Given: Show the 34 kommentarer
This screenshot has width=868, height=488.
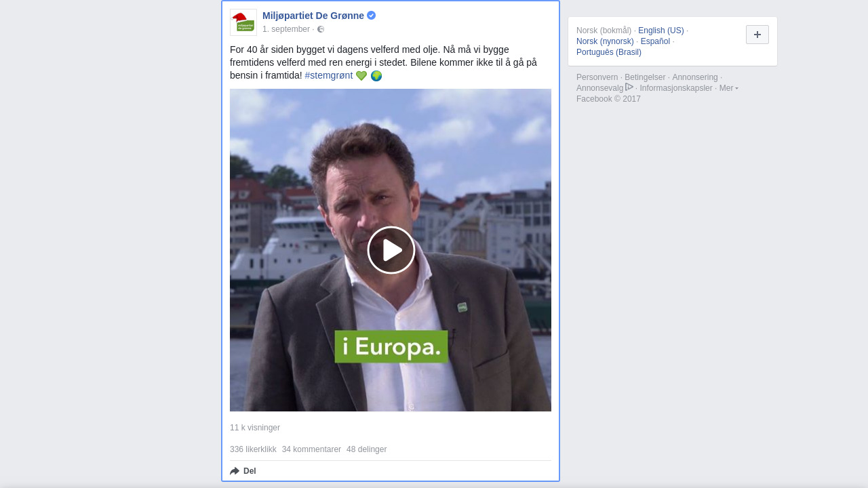Looking at the screenshot, I should pos(311,449).
